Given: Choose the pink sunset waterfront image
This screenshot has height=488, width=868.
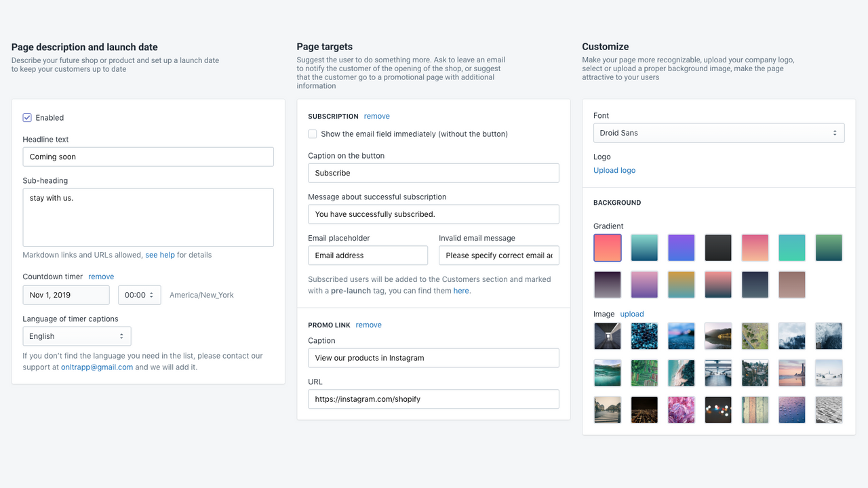Looking at the screenshot, I should [x=792, y=373].
